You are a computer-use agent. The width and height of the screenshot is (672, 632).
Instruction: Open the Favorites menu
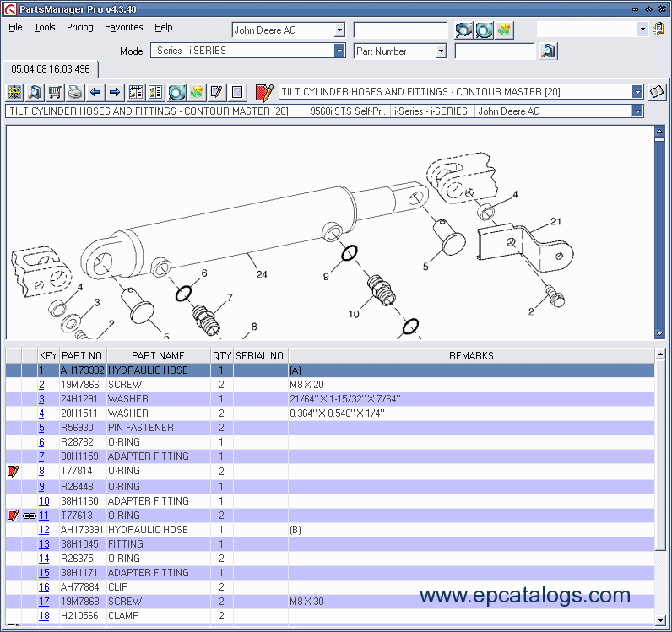click(124, 27)
